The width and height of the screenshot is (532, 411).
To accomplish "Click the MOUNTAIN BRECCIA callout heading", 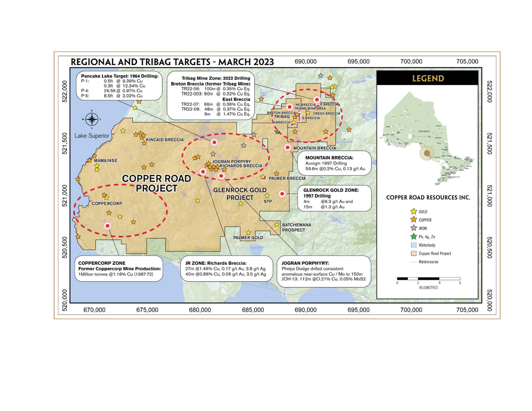I will pos(329,158).
